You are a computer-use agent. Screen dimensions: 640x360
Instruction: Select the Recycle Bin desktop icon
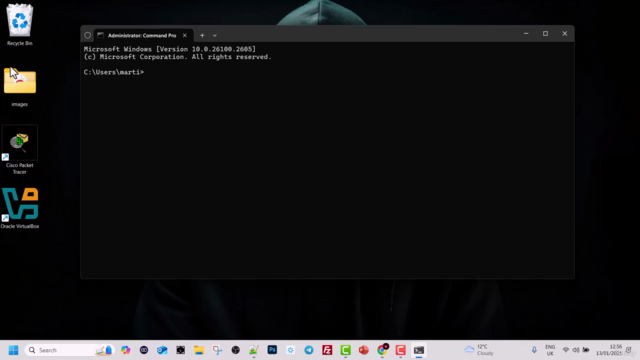[x=20, y=24]
